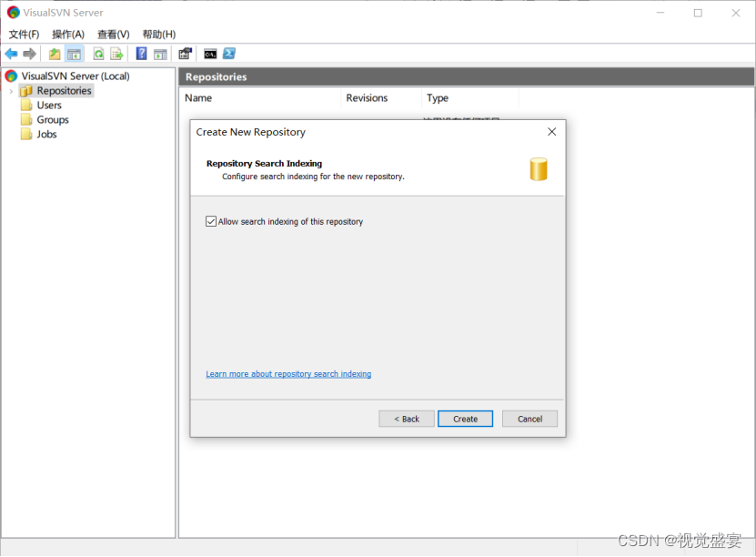Close the Create New Repository dialog
756x557 pixels.
tap(552, 132)
